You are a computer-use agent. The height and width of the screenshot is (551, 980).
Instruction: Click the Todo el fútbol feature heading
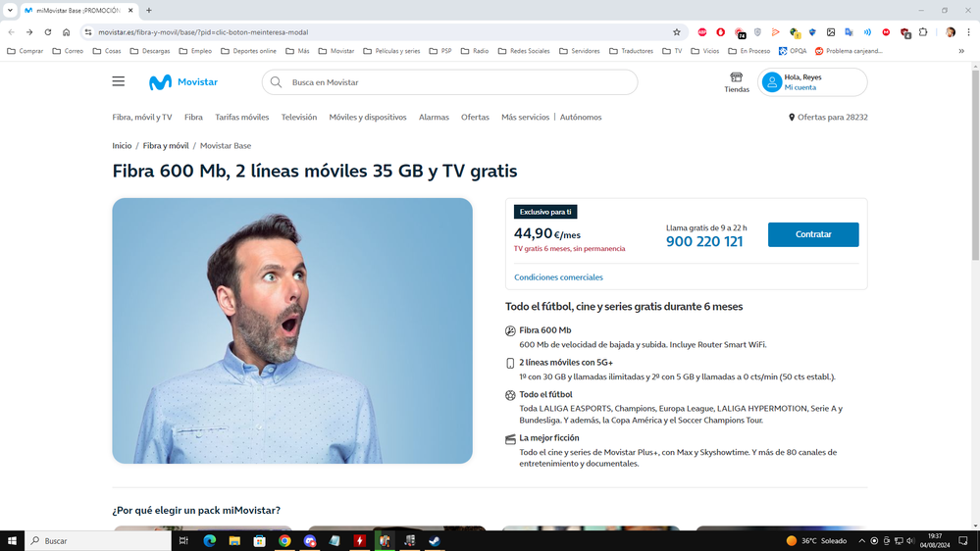coord(545,395)
